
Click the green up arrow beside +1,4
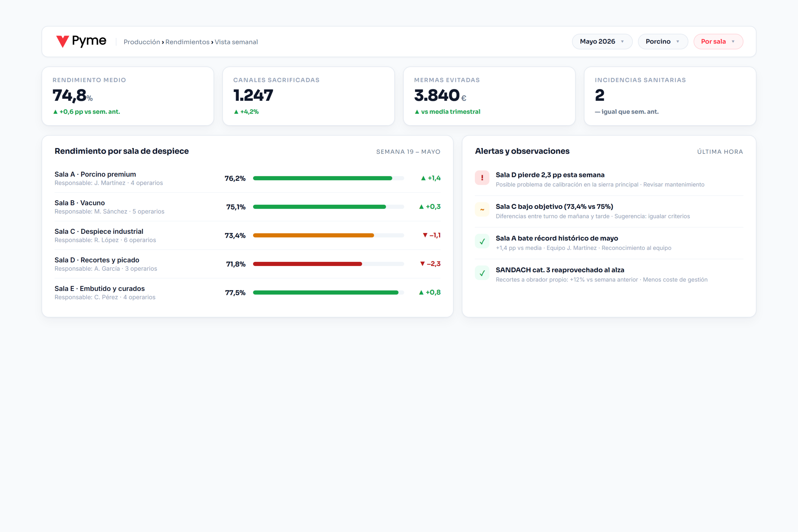[423, 178]
